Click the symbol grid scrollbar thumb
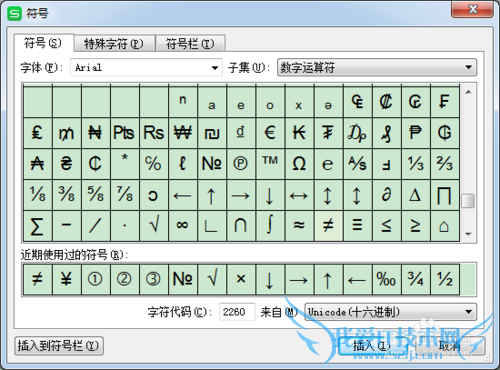 point(468,201)
